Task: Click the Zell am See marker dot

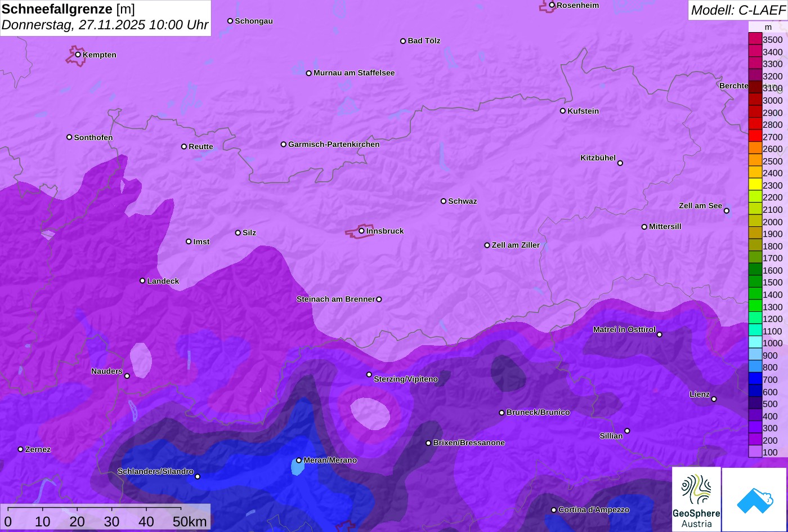Action: 727,211
